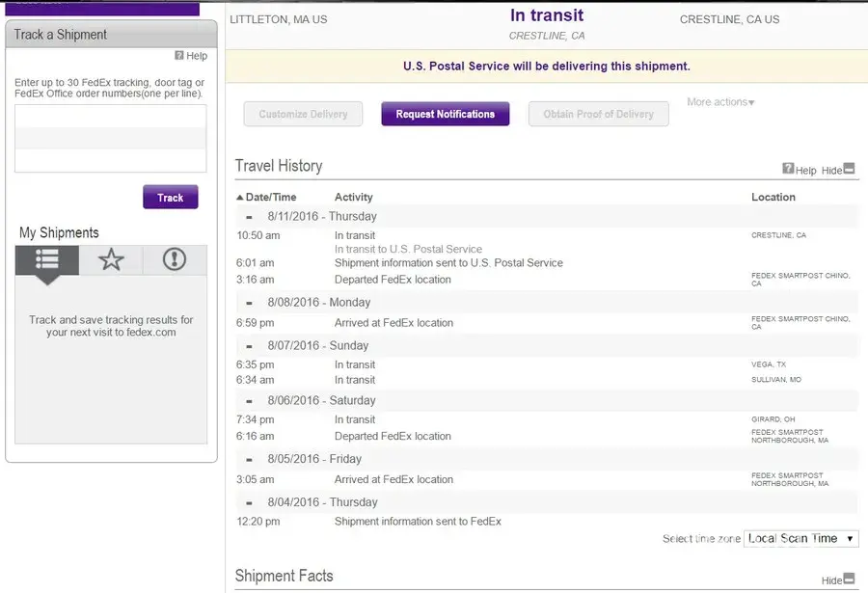Image resolution: width=868 pixels, height=593 pixels.
Task: Collapse the 8/08/2016 Monday entries
Action: (x=250, y=303)
